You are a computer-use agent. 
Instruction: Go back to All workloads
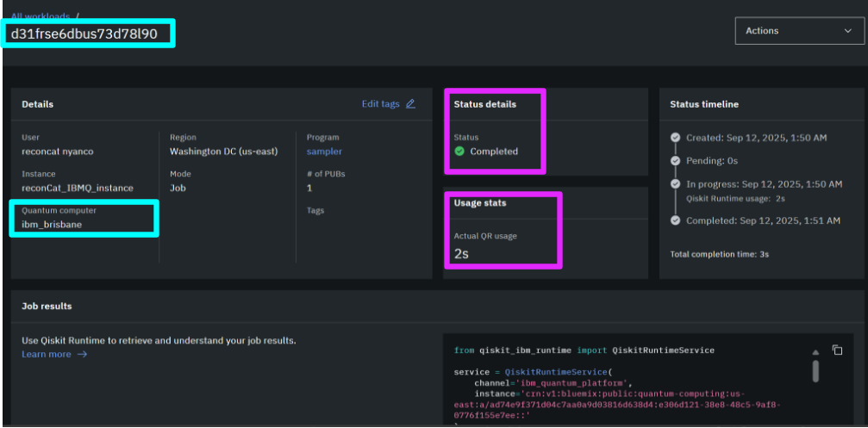coord(41,16)
